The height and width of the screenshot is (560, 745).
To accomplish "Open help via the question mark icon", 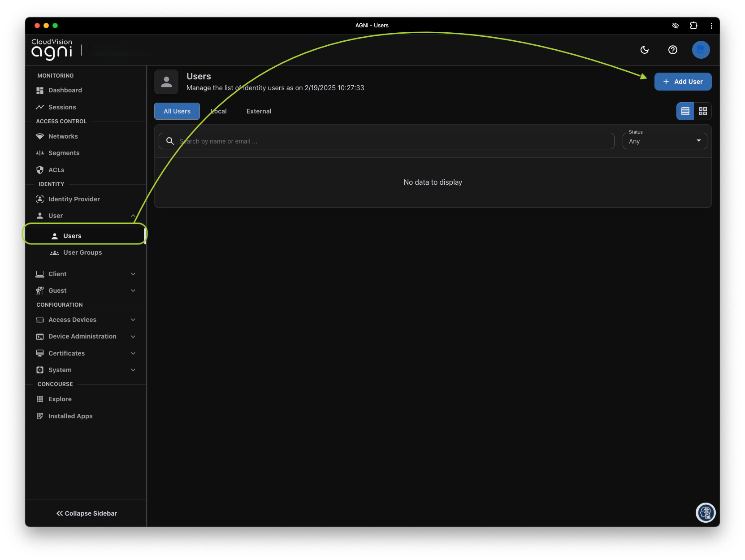I will 672,50.
